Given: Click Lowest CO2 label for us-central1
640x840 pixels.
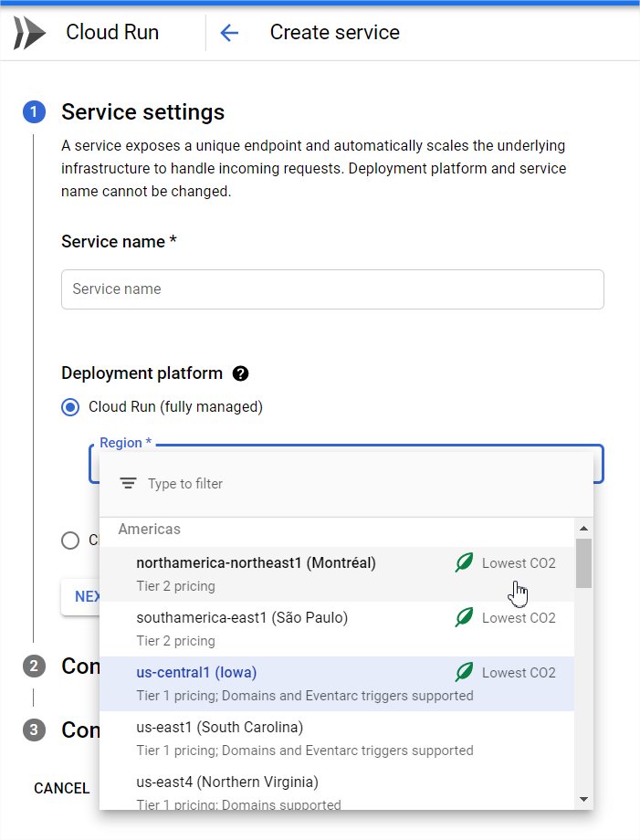Looking at the screenshot, I should click(x=519, y=672).
